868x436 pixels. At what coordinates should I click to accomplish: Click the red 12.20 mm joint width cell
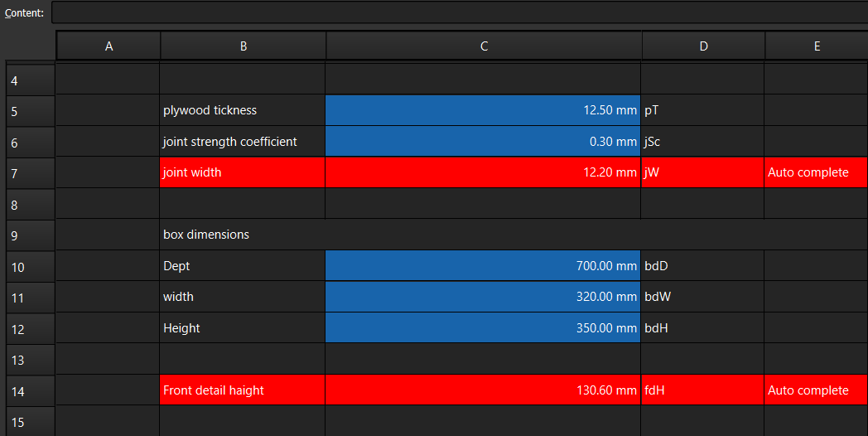(483, 172)
